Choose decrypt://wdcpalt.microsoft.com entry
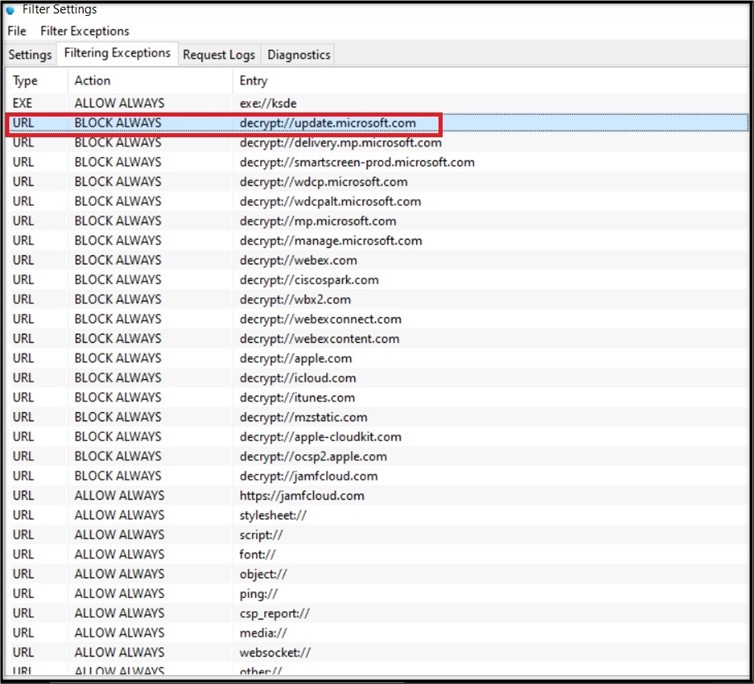Image resolution: width=754 pixels, height=684 pixels. point(330,202)
